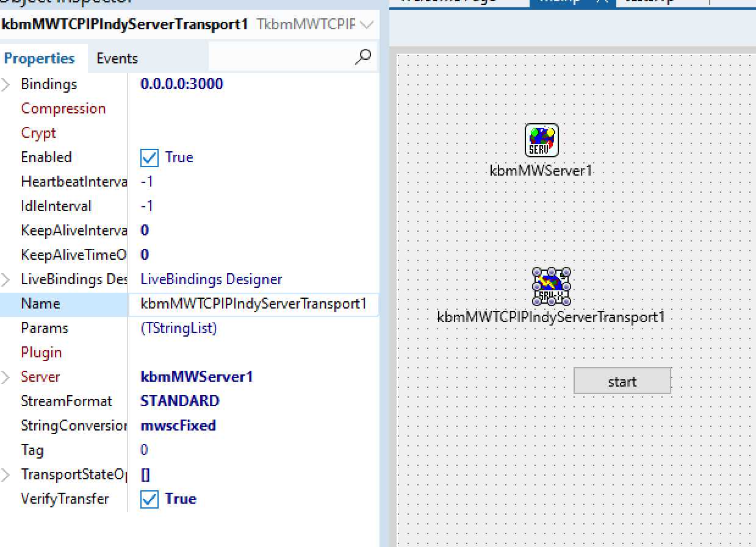Screen dimensions: 756x547
Task: Switch to the Events tab
Action: coord(117,59)
